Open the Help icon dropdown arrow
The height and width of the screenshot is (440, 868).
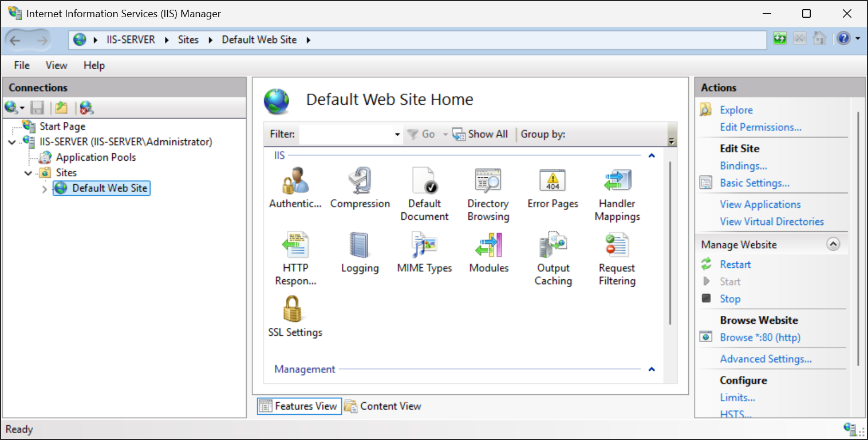(x=858, y=39)
